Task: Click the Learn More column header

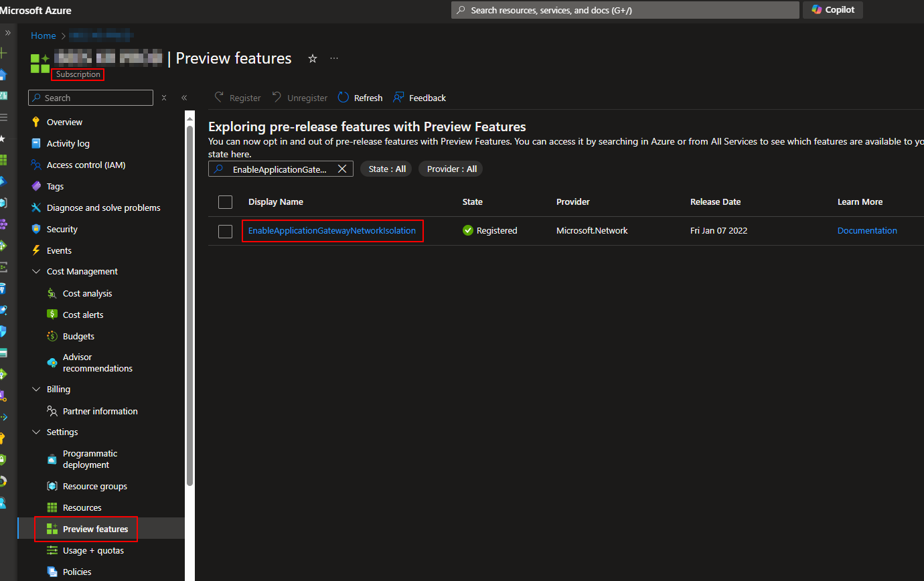Action: pos(860,202)
